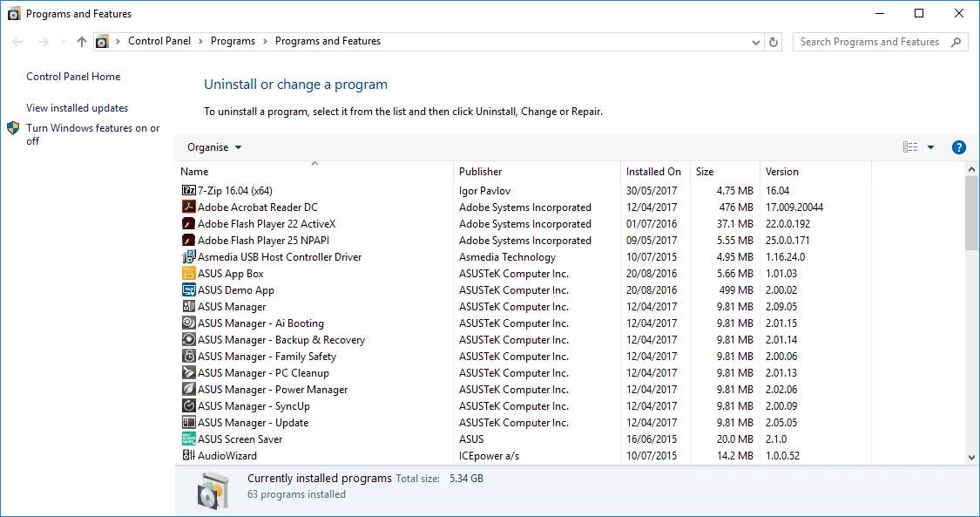980x517 pixels.
Task: Click the Adobe Flash Player 22 ActiveX icon
Action: (189, 223)
